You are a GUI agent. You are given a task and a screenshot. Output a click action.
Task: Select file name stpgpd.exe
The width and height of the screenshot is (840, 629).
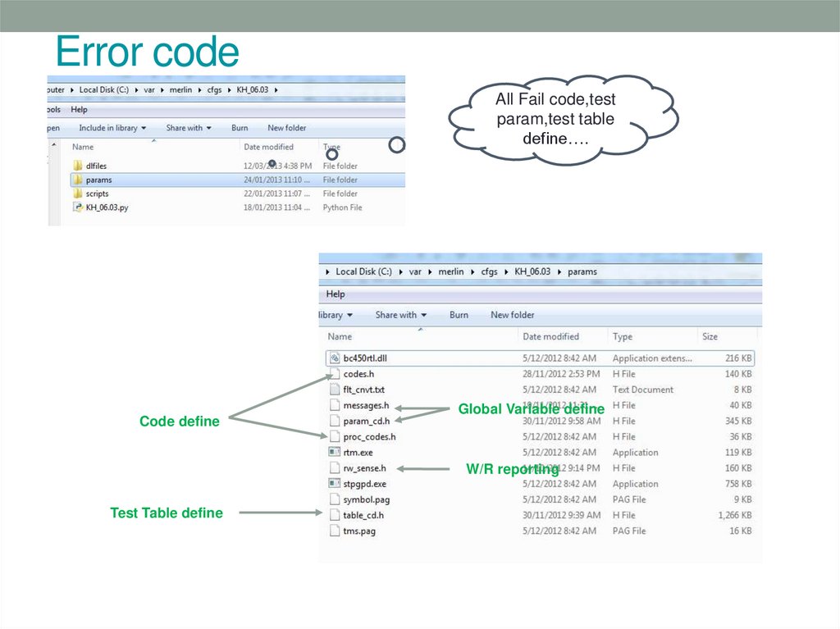click(x=364, y=484)
